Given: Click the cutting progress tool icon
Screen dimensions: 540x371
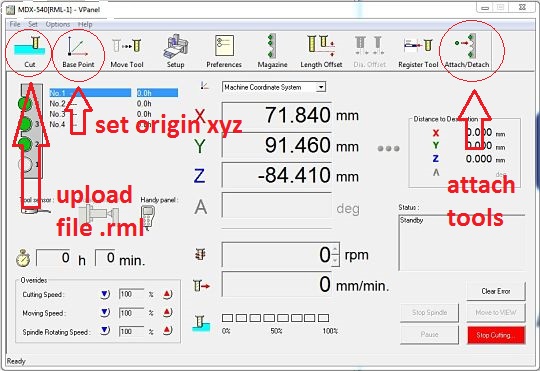Looking at the screenshot, I should click(x=200, y=323).
